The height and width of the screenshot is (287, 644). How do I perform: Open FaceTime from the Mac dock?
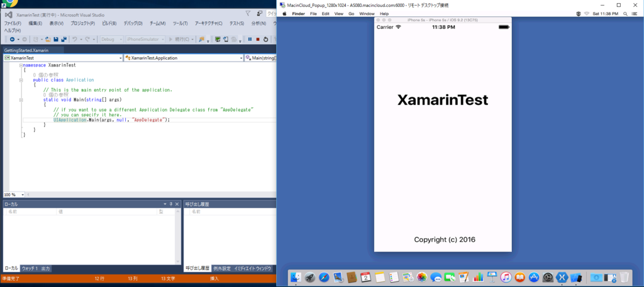pos(450,278)
